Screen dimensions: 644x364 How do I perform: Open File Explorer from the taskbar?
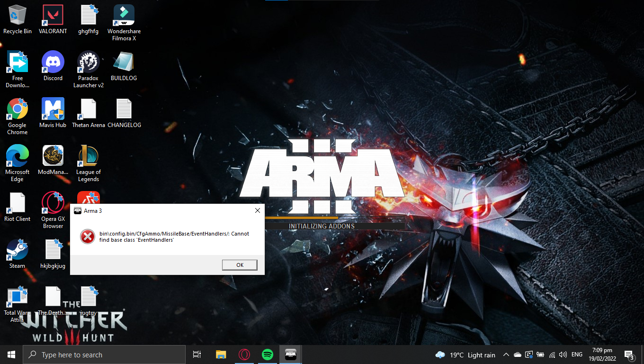[x=221, y=355]
